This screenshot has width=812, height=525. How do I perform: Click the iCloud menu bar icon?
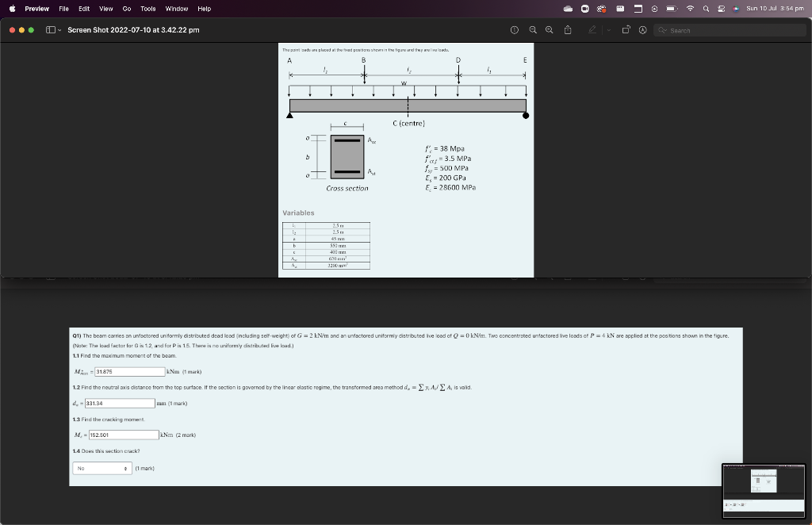tap(568, 9)
